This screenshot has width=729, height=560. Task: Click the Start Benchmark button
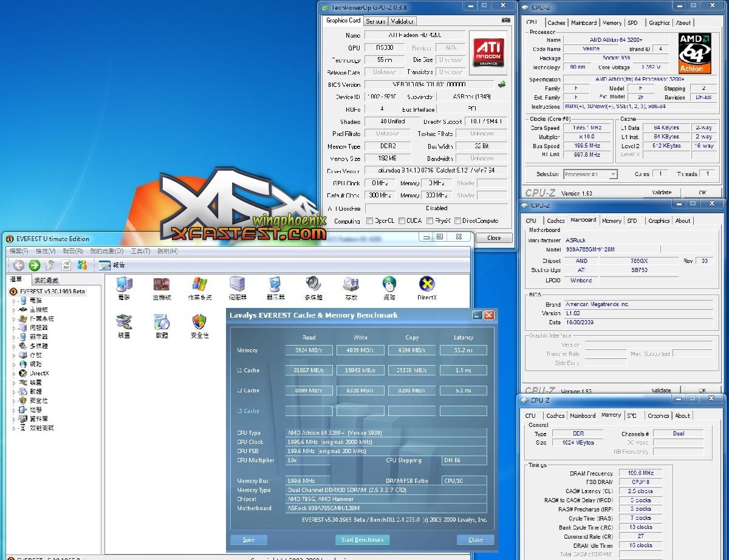362,539
